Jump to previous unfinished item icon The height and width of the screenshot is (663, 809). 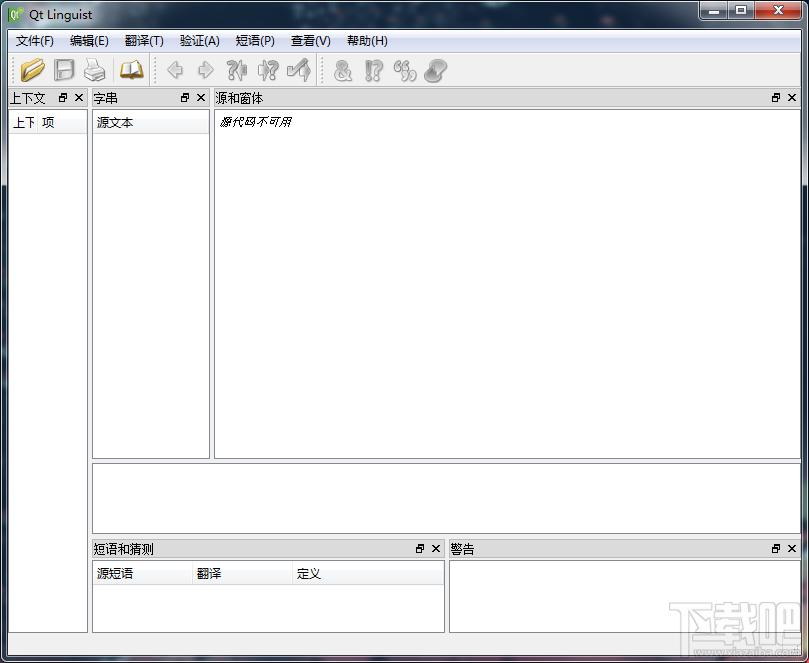[x=237, y=70]
